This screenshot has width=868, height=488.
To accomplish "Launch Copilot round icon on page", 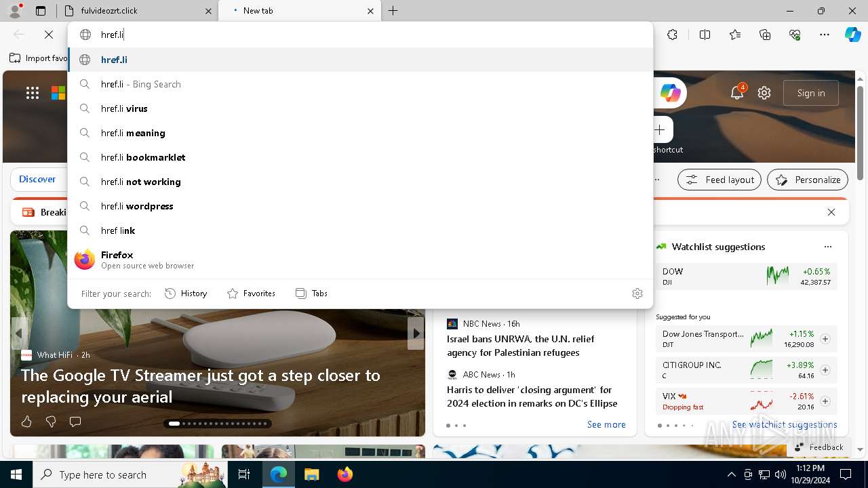I will pyautogui.click(x=670, y=93).
